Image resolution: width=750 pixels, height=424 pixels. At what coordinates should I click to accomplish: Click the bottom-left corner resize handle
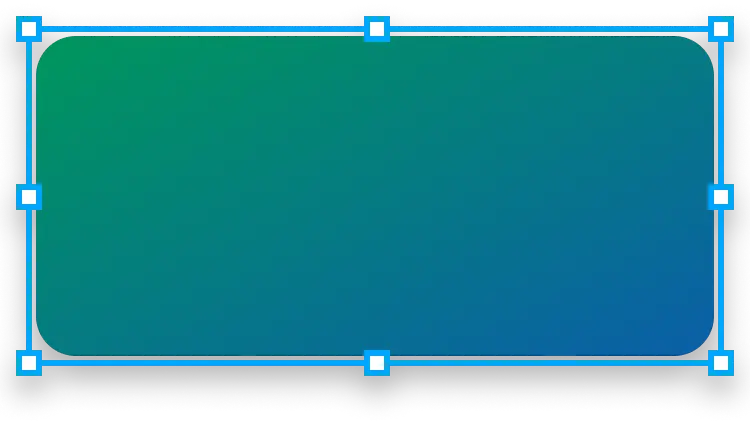point(29,362)
